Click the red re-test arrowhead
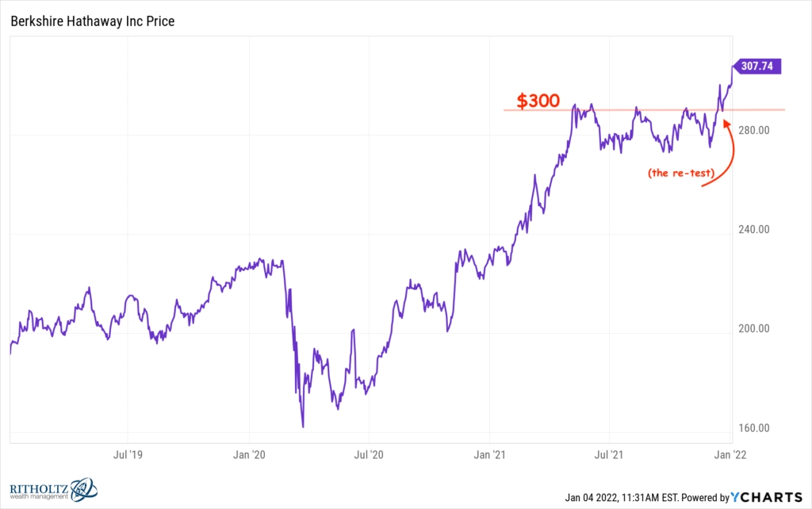 726,124
